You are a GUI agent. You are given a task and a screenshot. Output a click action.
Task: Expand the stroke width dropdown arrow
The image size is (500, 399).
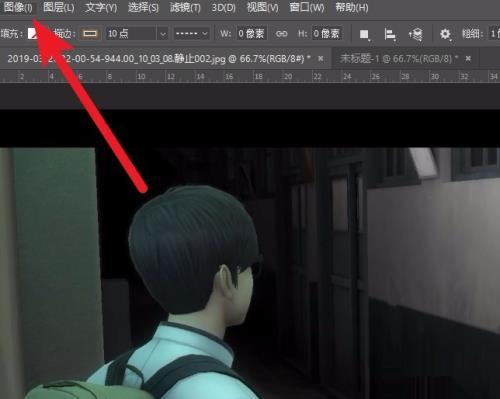coord(163,34)
